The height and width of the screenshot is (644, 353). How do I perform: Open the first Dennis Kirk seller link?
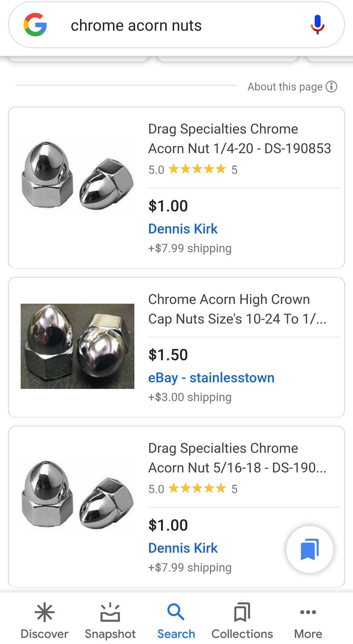click(x=183, y=229)
